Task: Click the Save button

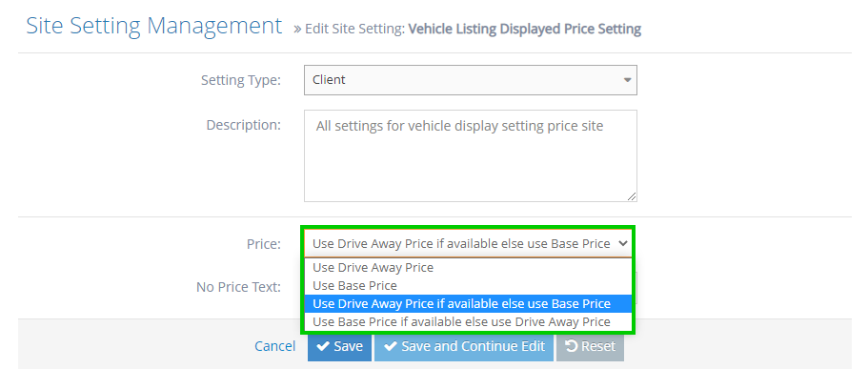Action: point(339,346)
